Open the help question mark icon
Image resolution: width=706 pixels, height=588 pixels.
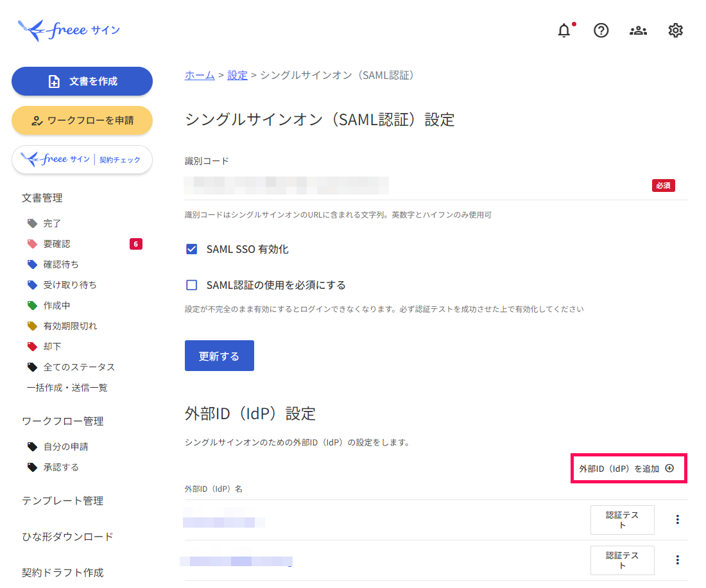601,31
